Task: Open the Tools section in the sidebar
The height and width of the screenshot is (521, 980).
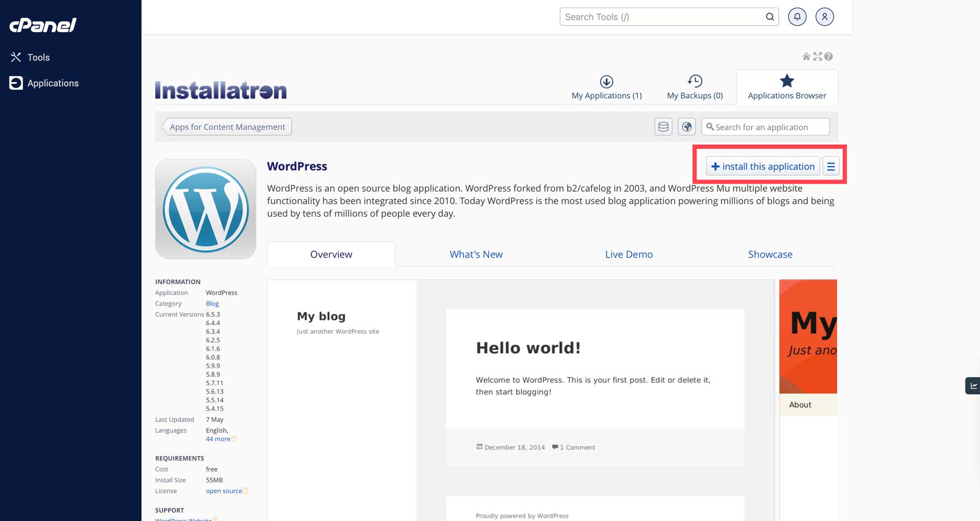Action: [38, 57]
